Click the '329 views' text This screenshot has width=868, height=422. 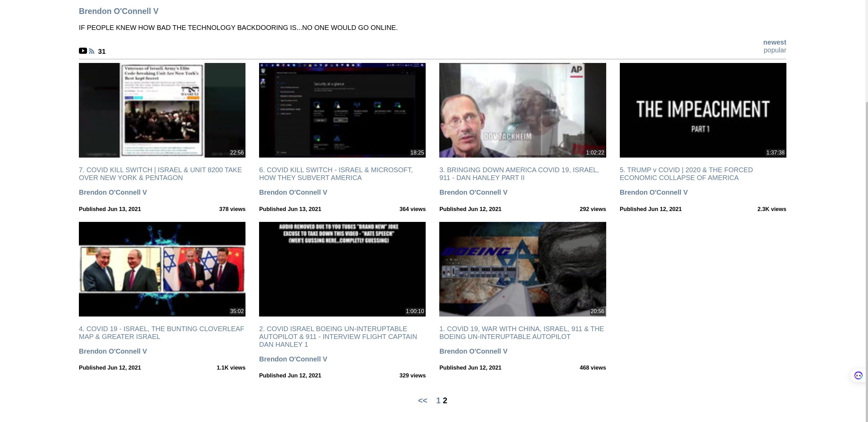[x=412, y=375]
